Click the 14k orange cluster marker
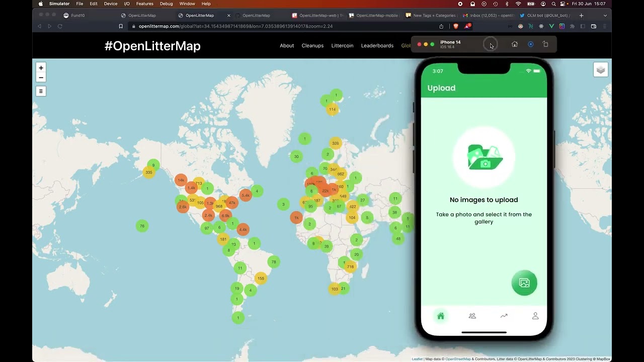 (x=181, y=180)
